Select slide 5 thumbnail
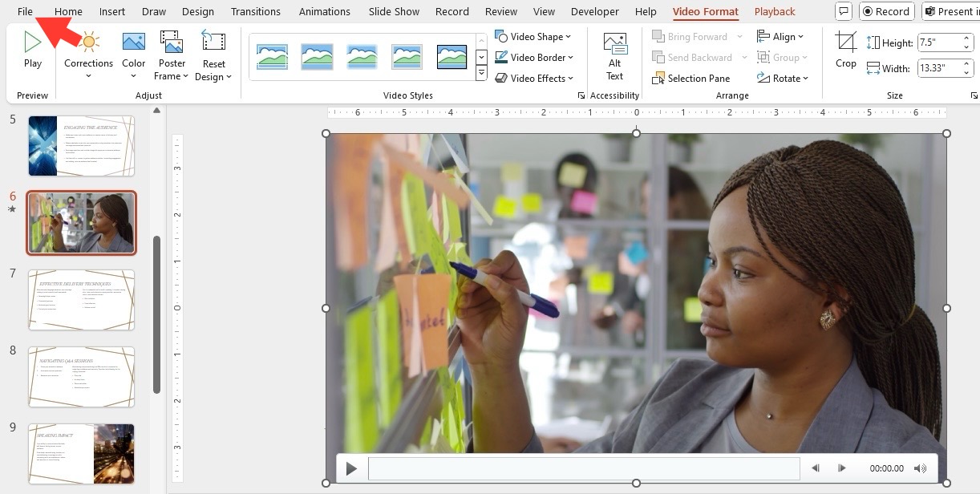This screenshot has width=980, height=494. pyautogui.click(x=81, y=145)
